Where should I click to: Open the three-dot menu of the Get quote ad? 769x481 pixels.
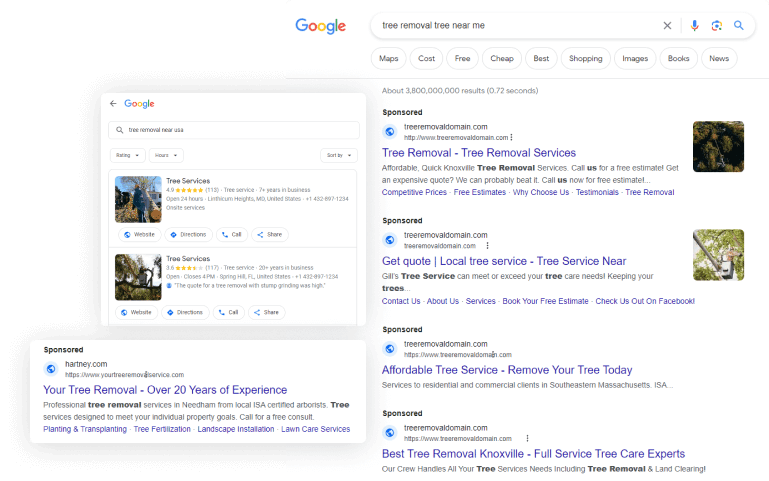(x=487, y=246)
